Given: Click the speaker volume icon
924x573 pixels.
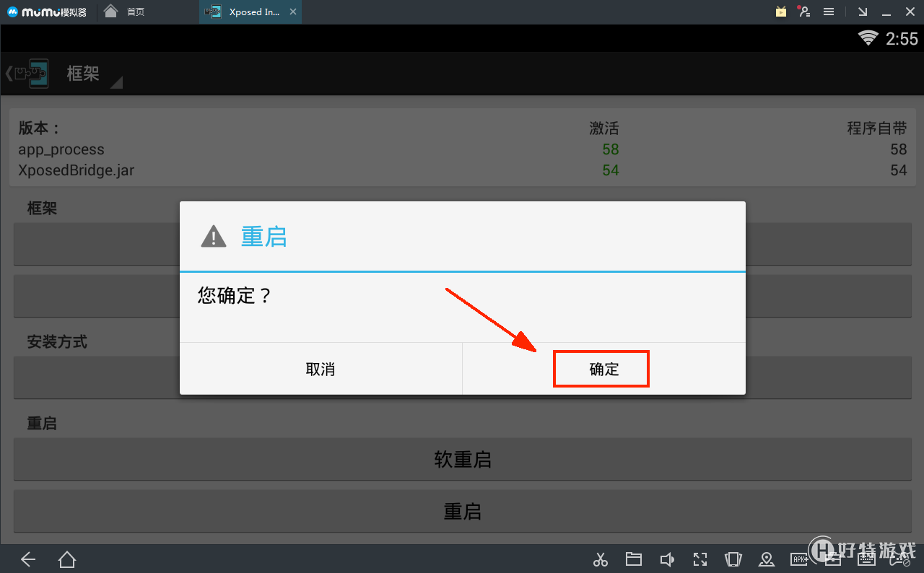Looking at the screenshot, I should (667, 559).
